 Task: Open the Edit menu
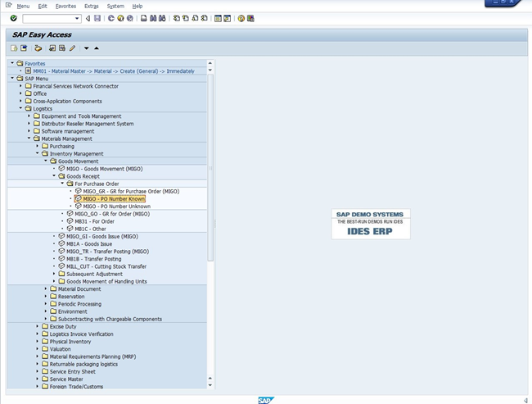click(x=43, y=6)
